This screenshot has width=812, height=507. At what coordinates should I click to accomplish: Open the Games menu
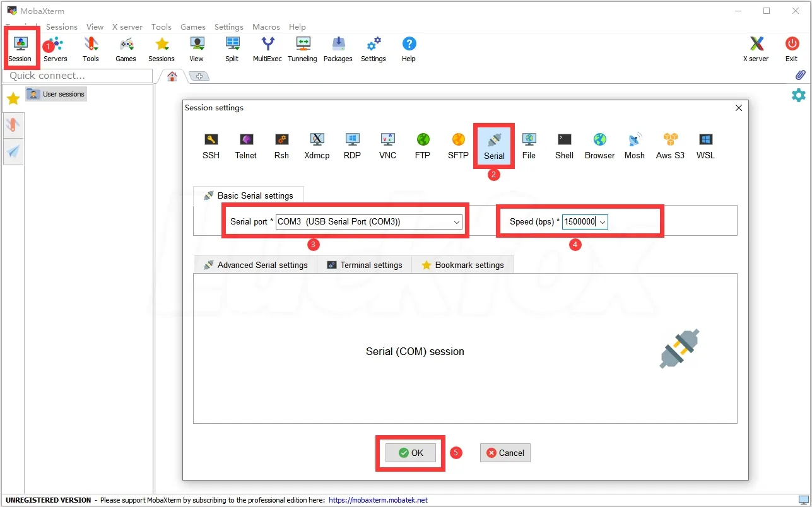pos(193,27)
